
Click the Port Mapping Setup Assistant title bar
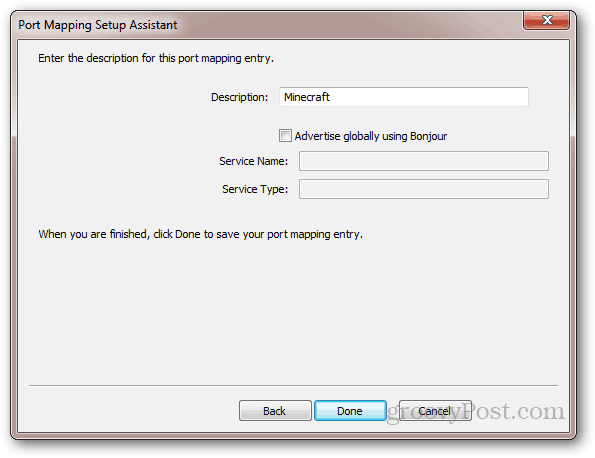[x=266, y=25]
